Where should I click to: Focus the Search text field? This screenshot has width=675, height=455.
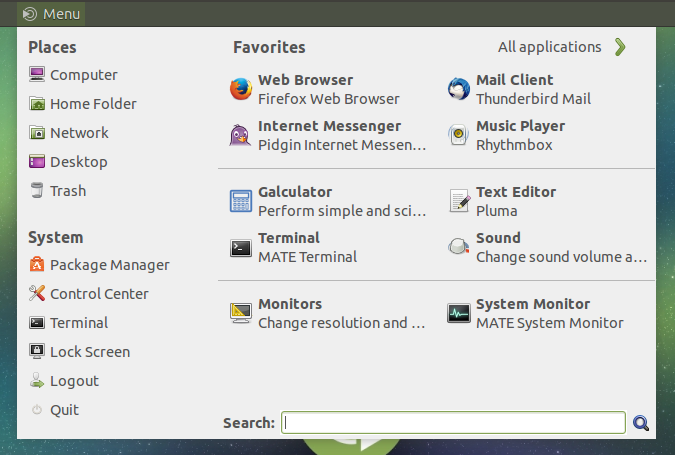pos(453,423)
